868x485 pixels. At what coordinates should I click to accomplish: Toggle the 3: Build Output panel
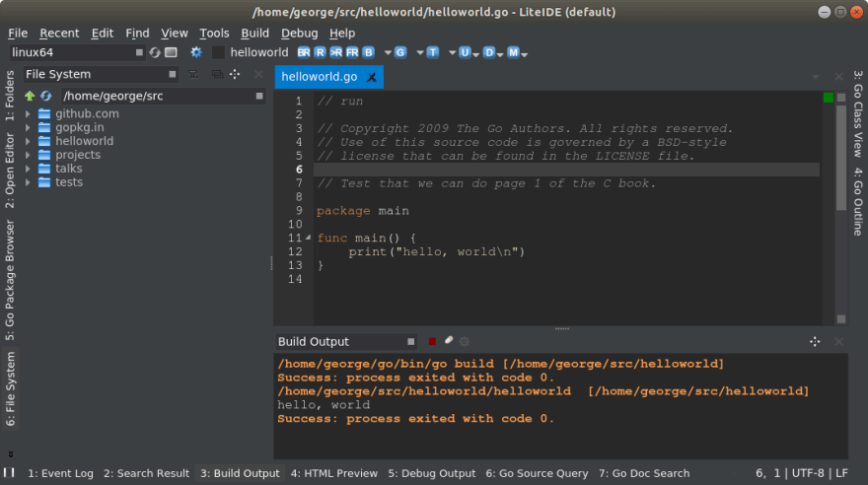coord(240,473)
